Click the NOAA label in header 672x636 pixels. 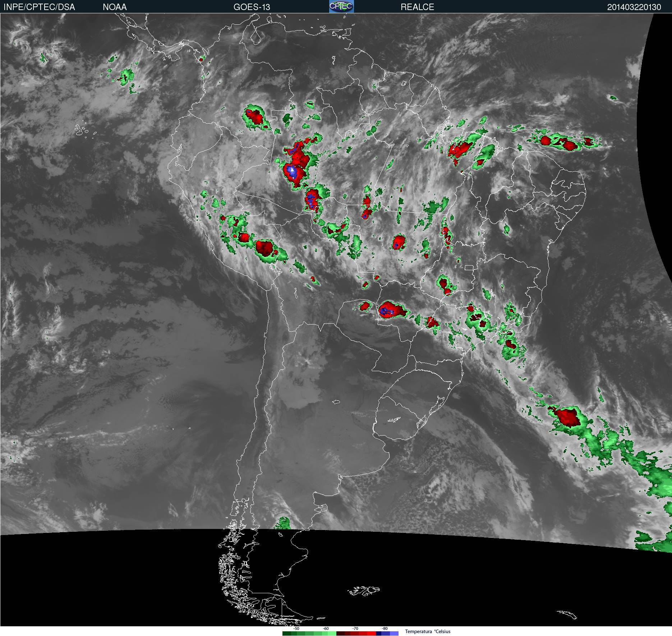tap(115, 7)
